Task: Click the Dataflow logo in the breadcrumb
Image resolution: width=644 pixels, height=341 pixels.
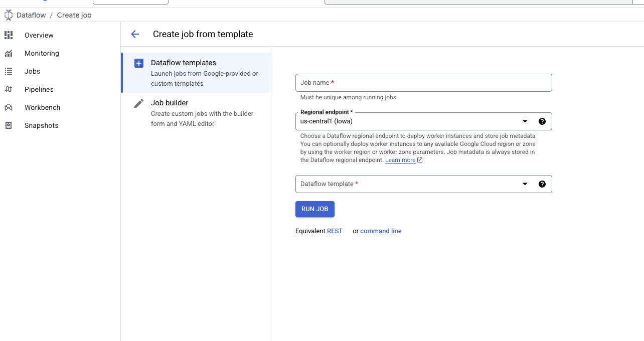Action: pos(9,15)
